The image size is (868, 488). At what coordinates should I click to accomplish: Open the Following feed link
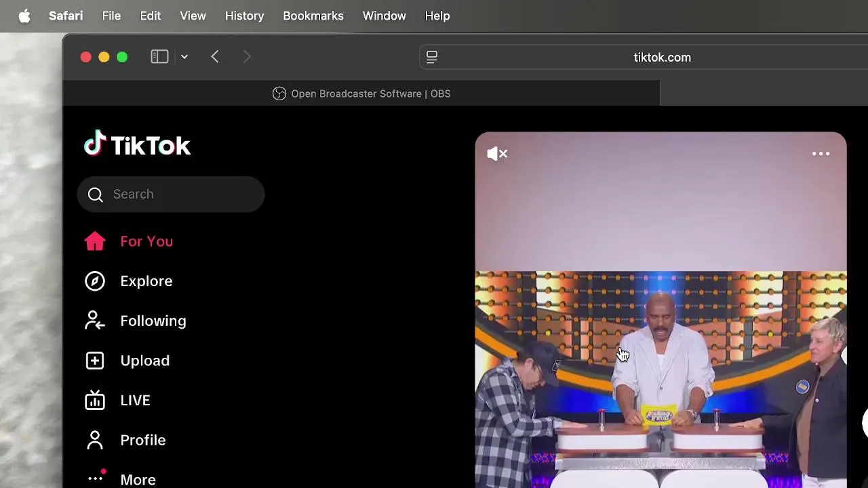pos(153,321)
